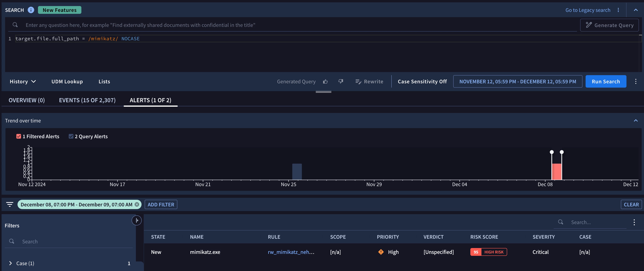Click the filter icon in the filter bar
644x271 pixels.
tap(10, 204)
